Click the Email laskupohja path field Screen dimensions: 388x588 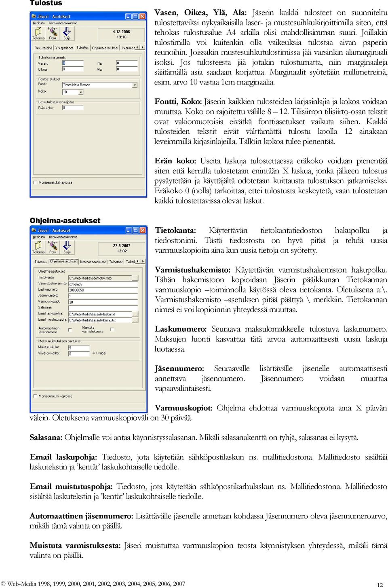click(100, 314)
